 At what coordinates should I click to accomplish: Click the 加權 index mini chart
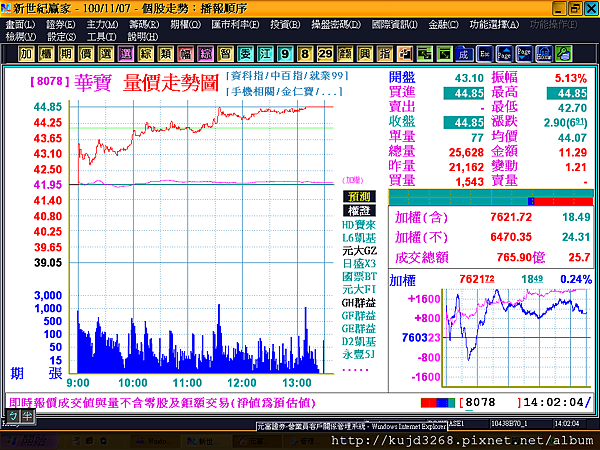point(517,338)
